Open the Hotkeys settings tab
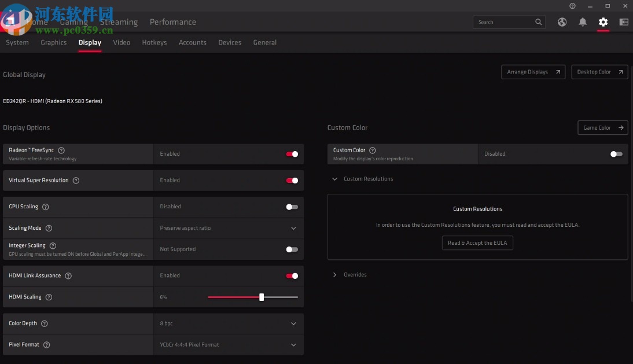The image size is (633, 364). [154, 42]
